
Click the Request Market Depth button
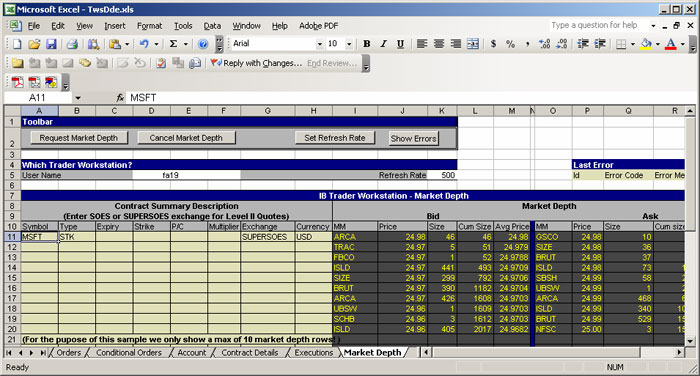tap(79, 138)
